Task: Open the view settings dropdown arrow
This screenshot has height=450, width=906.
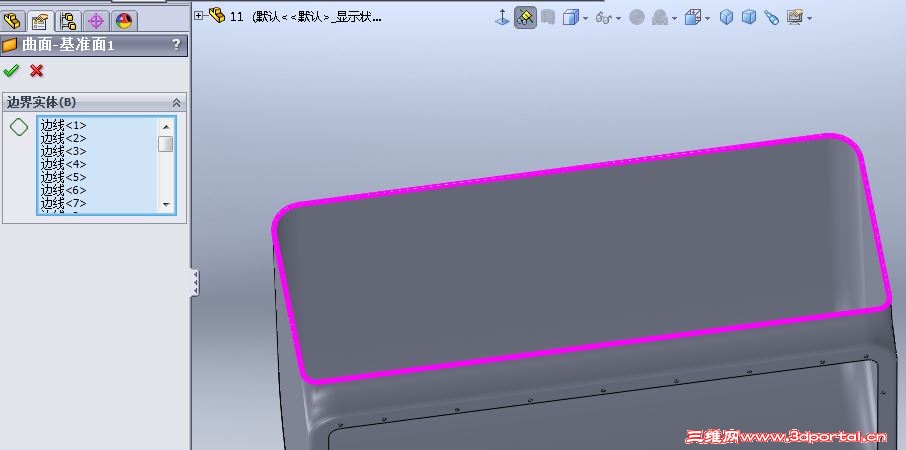Action: 708,18
